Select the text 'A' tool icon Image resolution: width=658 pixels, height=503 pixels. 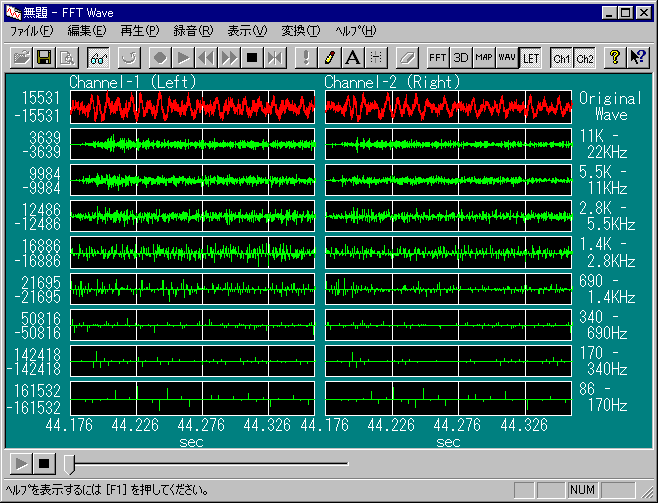click(x=352, y=58)
